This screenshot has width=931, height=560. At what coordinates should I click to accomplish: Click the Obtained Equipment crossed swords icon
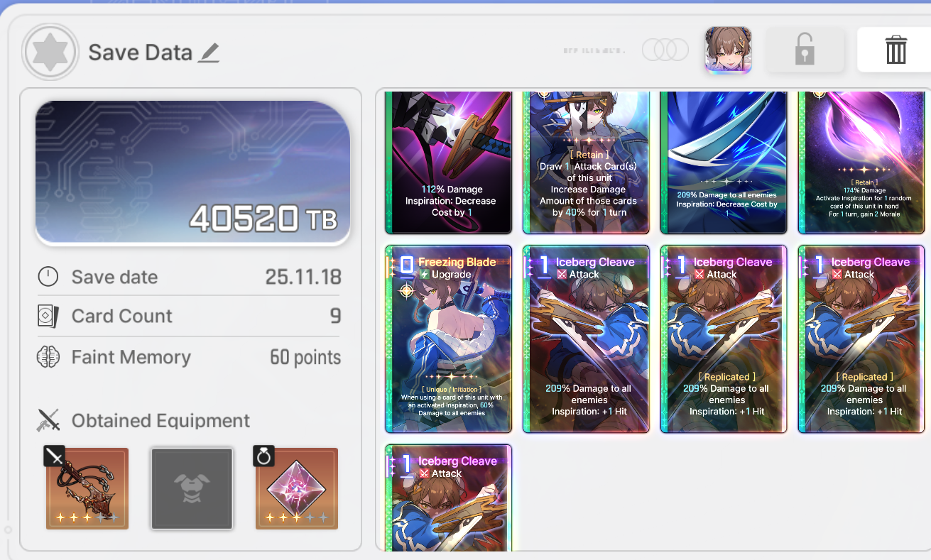coord(48,420)
